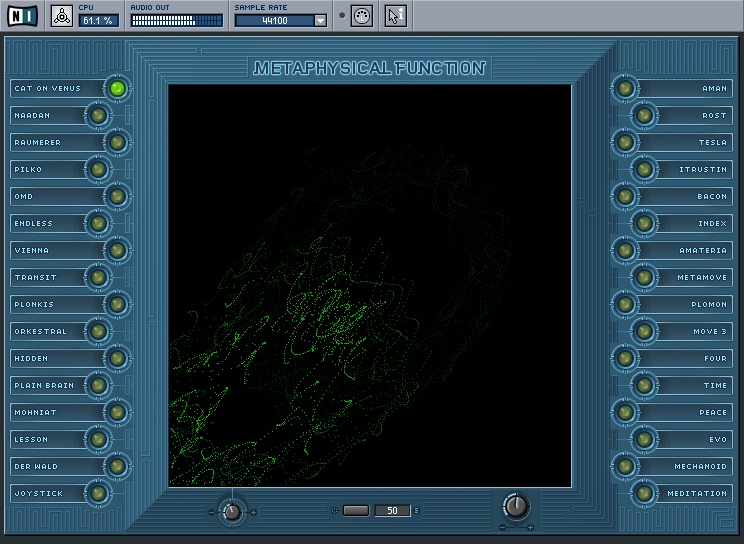Select the Vienna preset button
Image resolution: width=744 pixels, height=544 pixels.
(x=117, y=251)
